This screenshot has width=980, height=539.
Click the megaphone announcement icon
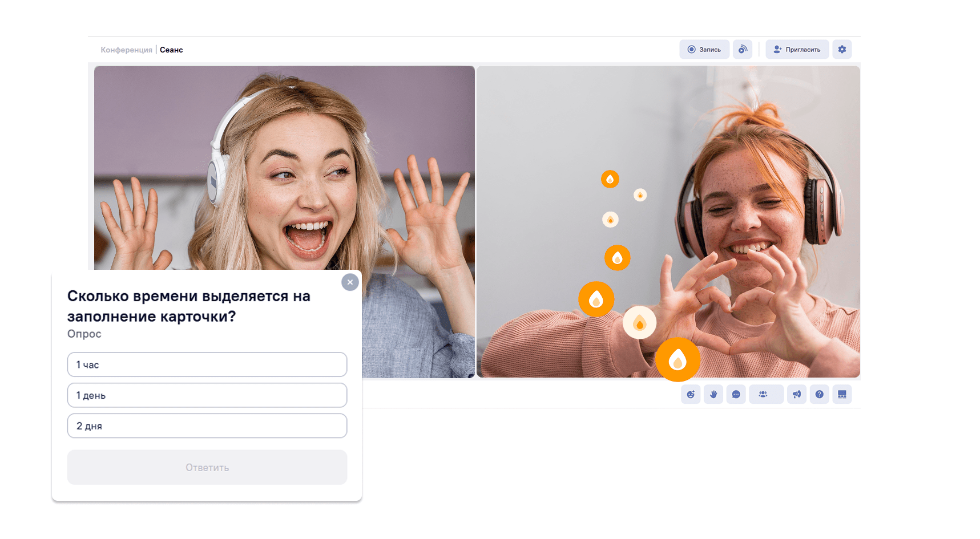tap(797, 394)
